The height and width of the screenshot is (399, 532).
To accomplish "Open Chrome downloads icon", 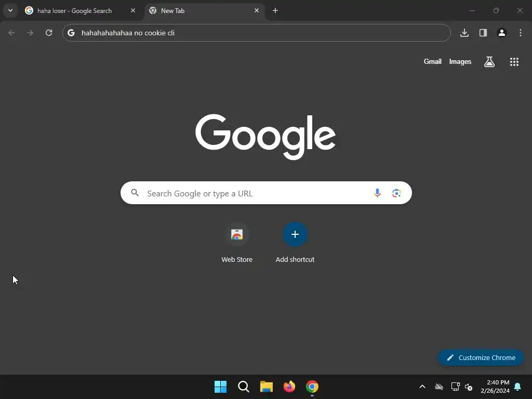I will click(464, 33).
